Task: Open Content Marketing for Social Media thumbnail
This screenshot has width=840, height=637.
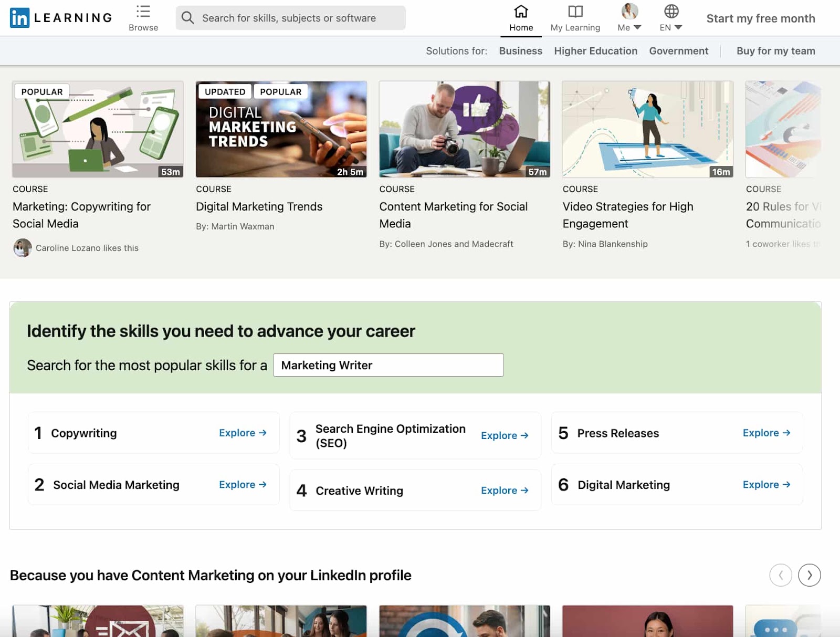Action: click(465, 129)
